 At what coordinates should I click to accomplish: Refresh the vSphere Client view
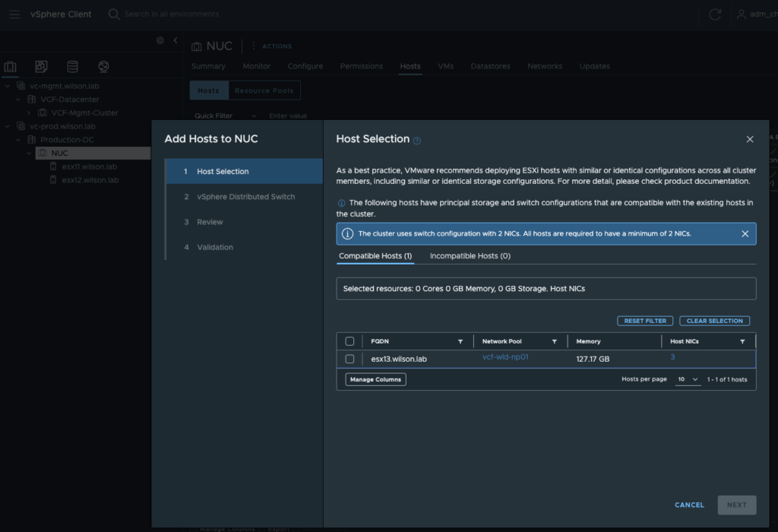click(x=715, y=14)
